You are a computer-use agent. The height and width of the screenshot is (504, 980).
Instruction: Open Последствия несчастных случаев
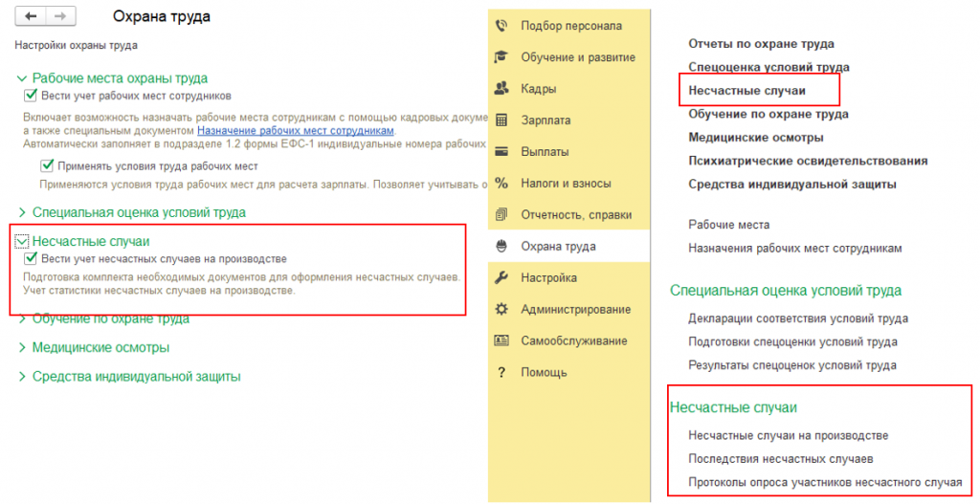click(x=781, y=459)
